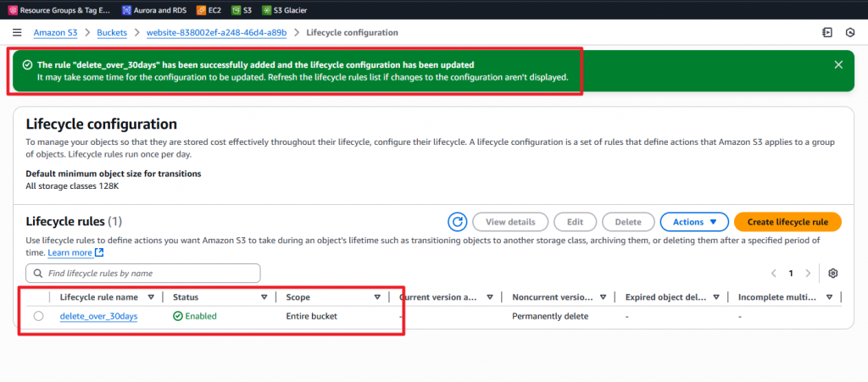This screenshot has height=382, width=868.
Task: Go to previous page of rules
Action: [x=774, y=273]
